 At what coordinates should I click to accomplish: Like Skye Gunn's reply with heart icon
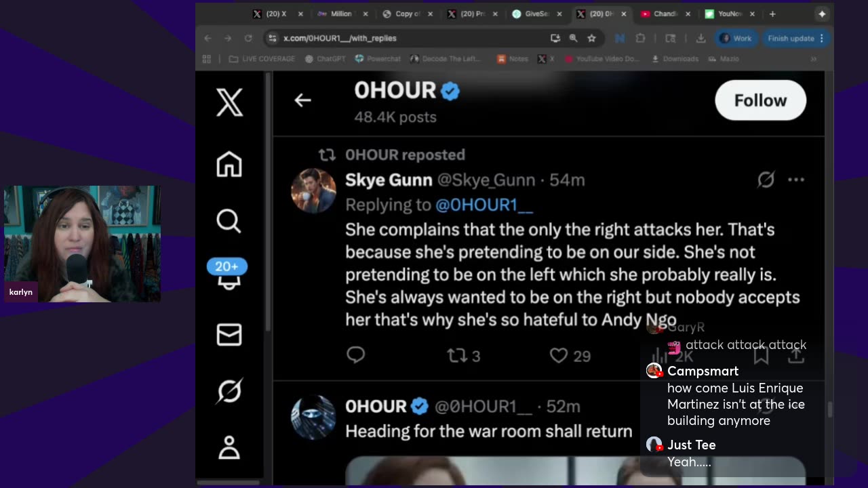tap(559, 355)
